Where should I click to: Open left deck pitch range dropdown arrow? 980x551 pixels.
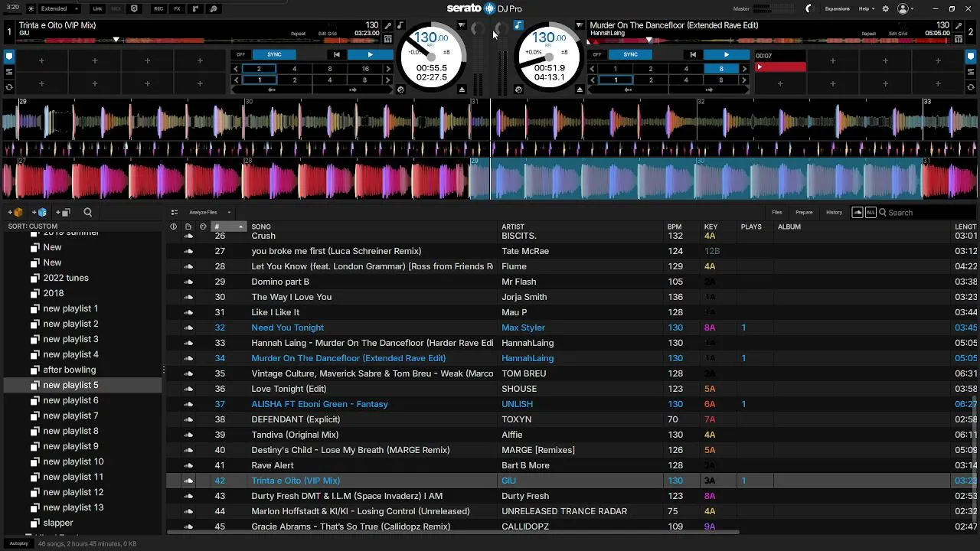[x=462, y=25]
